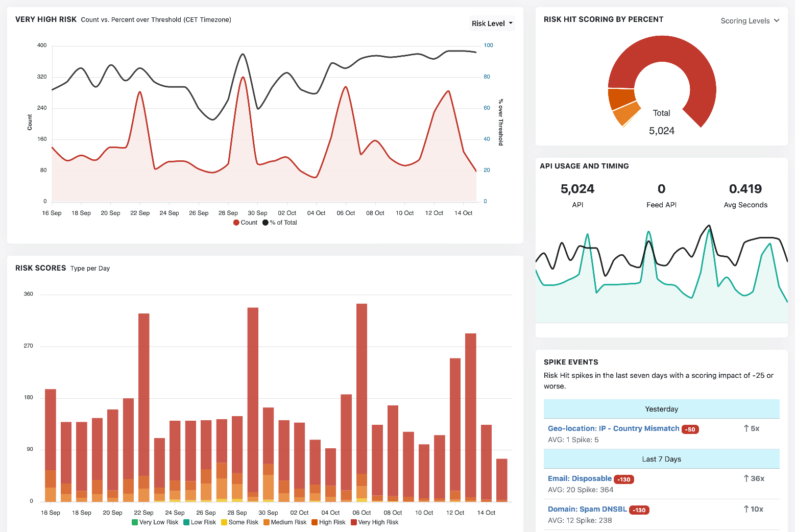
Task: Toggle Medium Risk legend item
Action: pyautogui.click(x=285, y=522)
